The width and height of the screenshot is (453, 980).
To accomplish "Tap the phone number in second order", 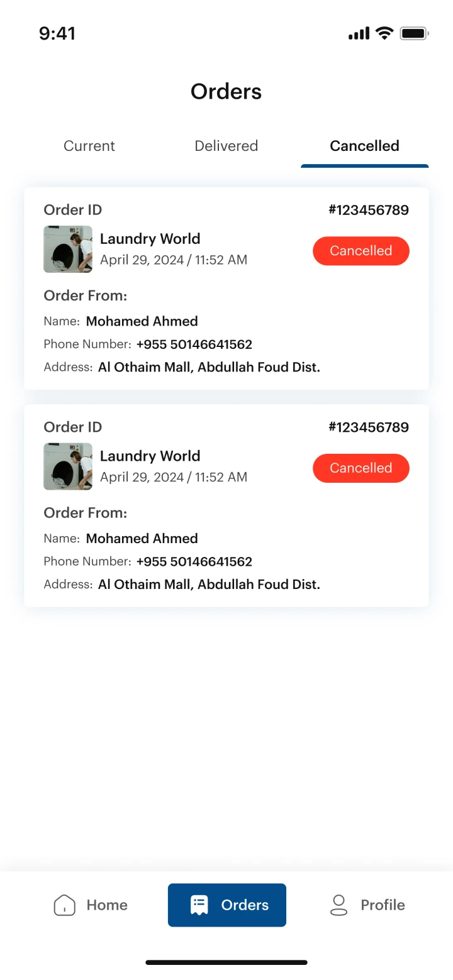I will pos(194,561).
